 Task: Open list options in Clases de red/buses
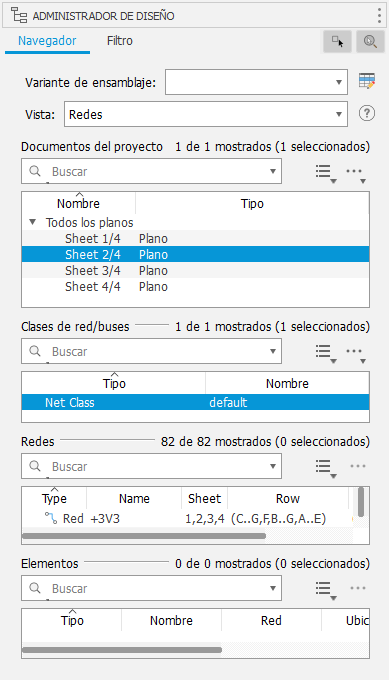tap(325, 353)
